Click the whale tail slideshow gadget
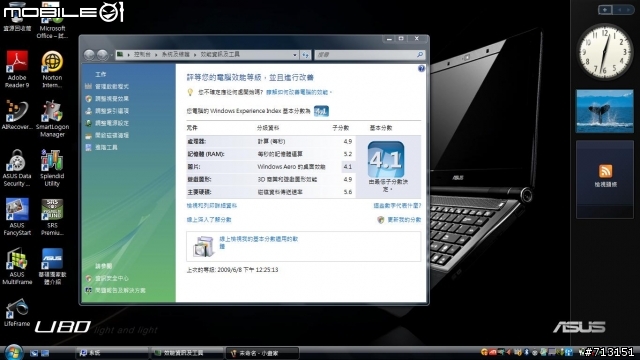The image size is (640, 360). (x=604, y=111)
